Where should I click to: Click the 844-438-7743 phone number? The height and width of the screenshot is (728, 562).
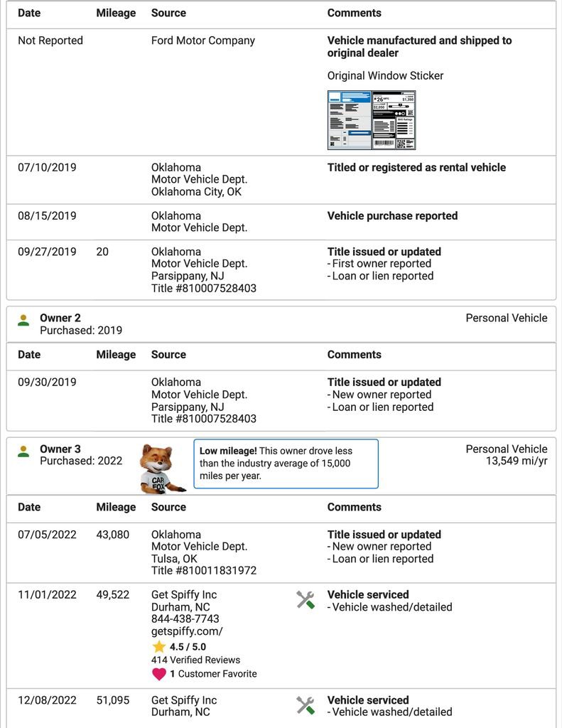point(185,619)
